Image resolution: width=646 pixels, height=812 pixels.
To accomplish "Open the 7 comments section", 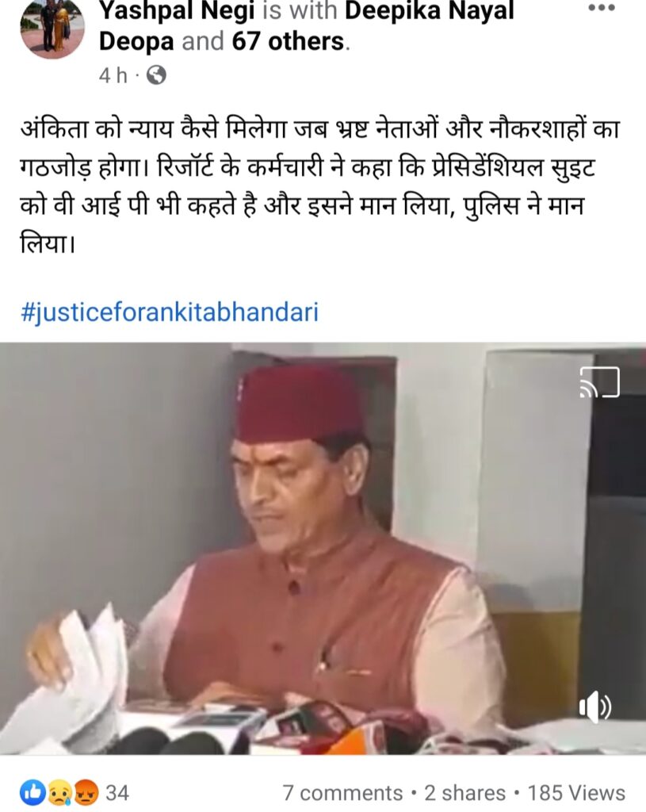I will pyautogui.click(x=342, y=793).
